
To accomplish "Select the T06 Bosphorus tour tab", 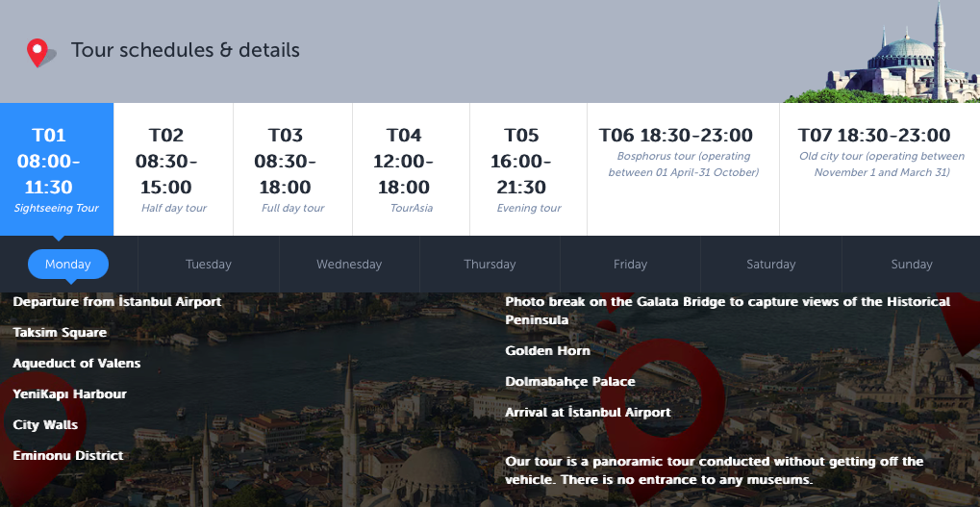I will pyautogui.click(x=683, y=169).
